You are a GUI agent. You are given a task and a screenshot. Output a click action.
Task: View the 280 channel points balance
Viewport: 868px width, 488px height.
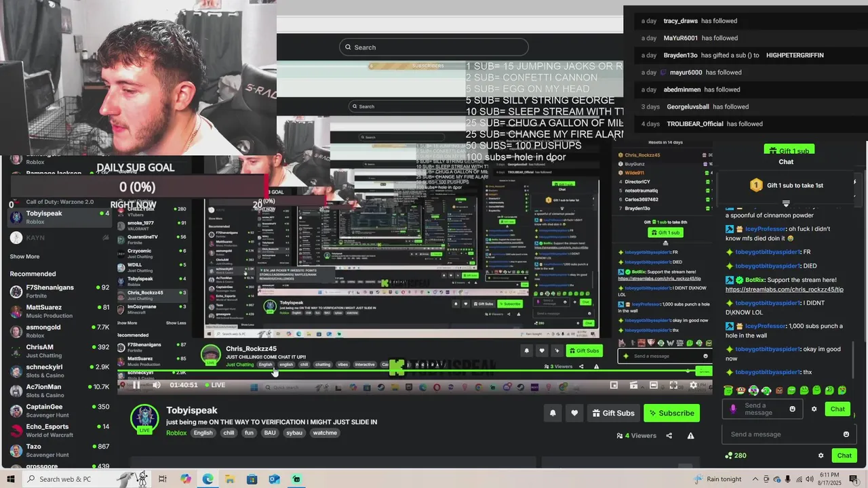[735, 455]
